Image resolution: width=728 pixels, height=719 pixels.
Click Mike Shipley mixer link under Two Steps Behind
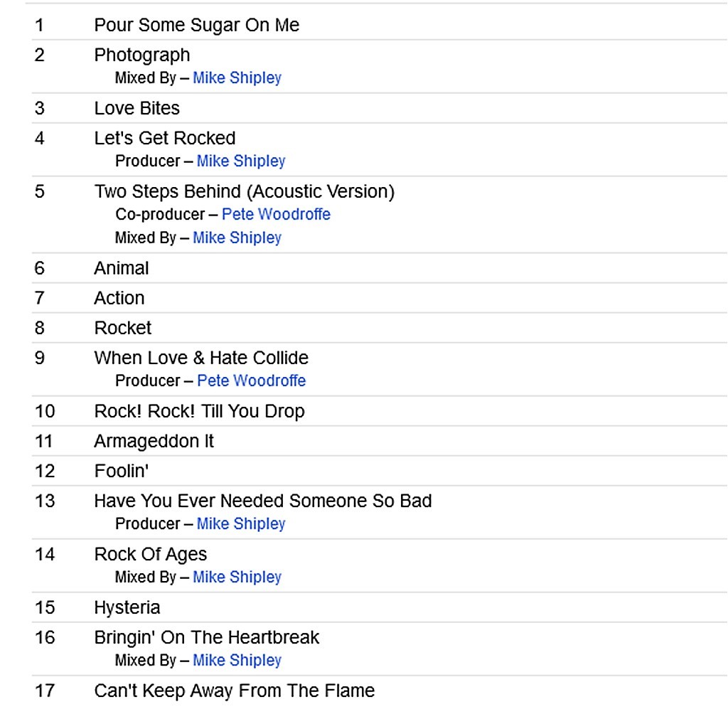237,238
